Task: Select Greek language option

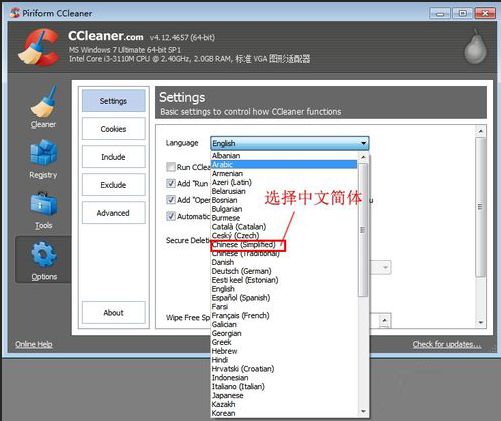Action: pos(284,342)
